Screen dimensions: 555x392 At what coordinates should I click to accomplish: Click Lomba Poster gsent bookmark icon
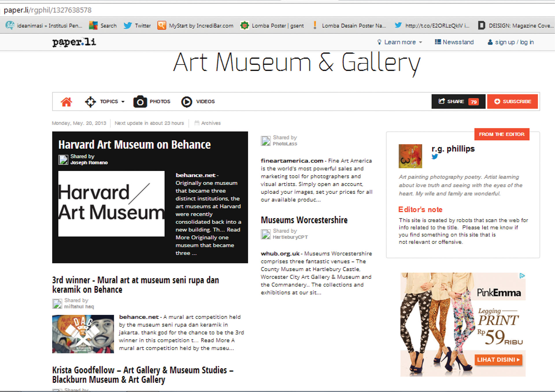(x=245, y=25)
